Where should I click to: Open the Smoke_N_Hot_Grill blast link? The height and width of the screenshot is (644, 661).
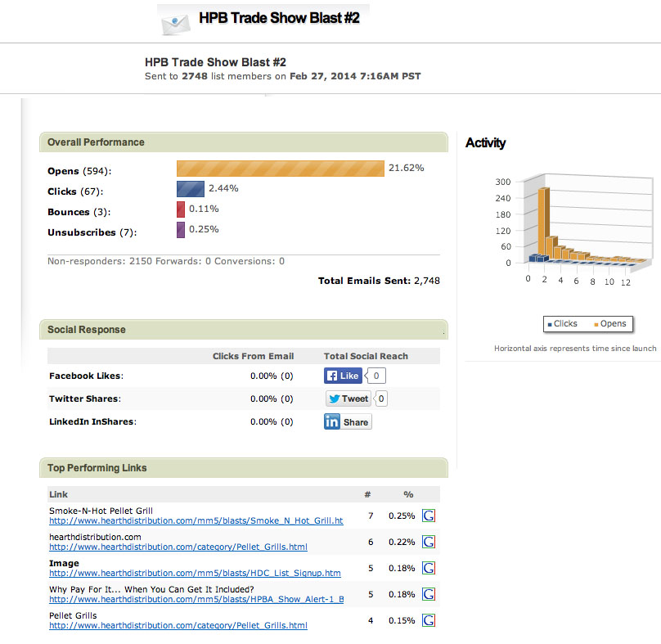point(196,520)
